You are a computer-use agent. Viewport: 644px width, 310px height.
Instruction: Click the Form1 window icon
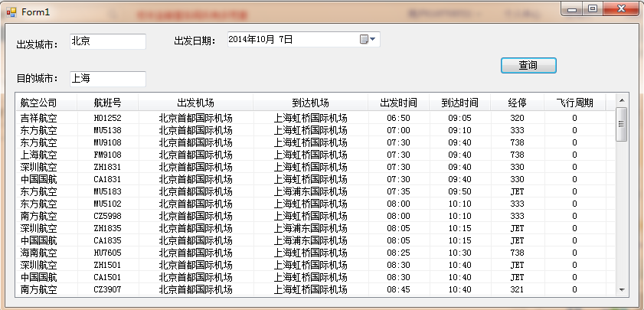[x=11, y=12]
